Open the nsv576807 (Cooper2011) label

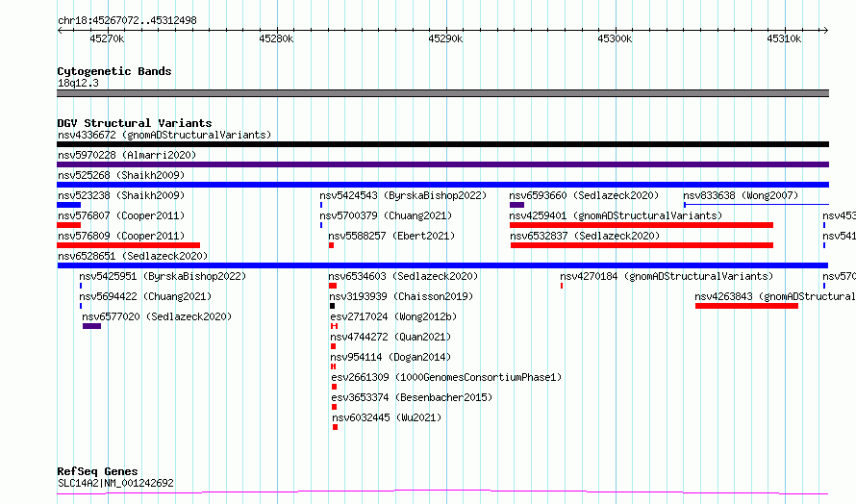click(x=121, y=215)
